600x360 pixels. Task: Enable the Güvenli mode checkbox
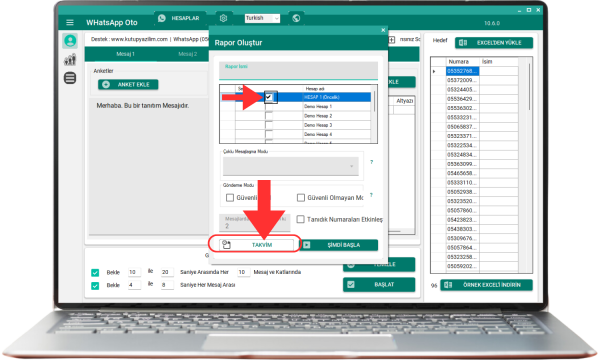[x=230, y=197]
